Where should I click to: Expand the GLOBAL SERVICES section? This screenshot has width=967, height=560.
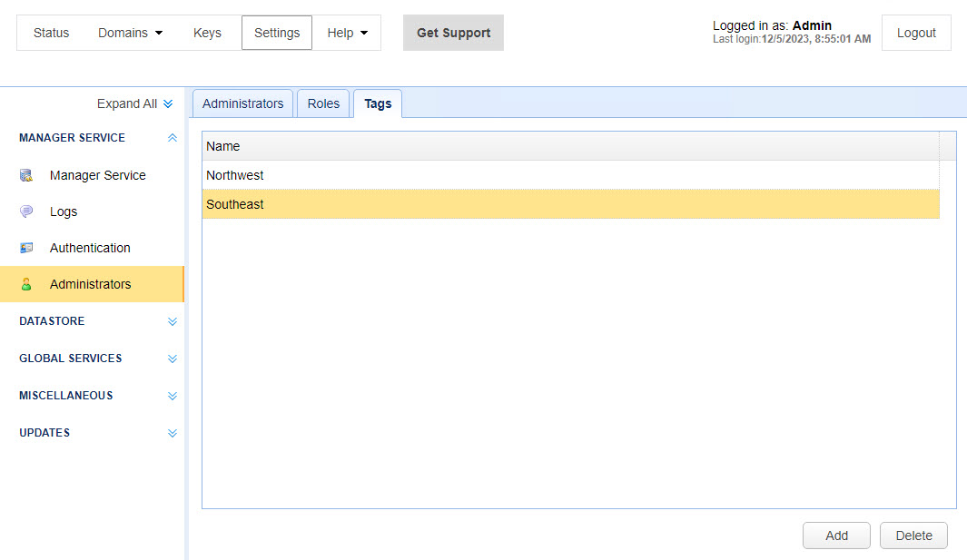click(173, 359)
